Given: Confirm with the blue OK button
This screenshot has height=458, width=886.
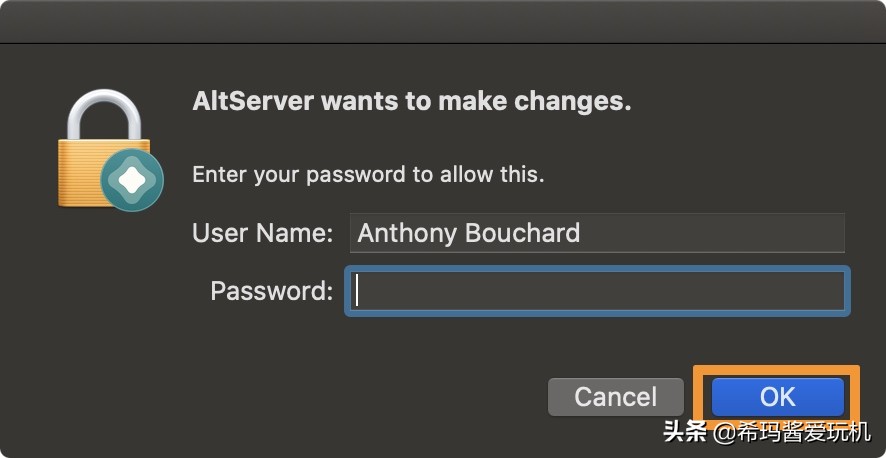Looking at the screenshot, I should (x=777, y=396).
